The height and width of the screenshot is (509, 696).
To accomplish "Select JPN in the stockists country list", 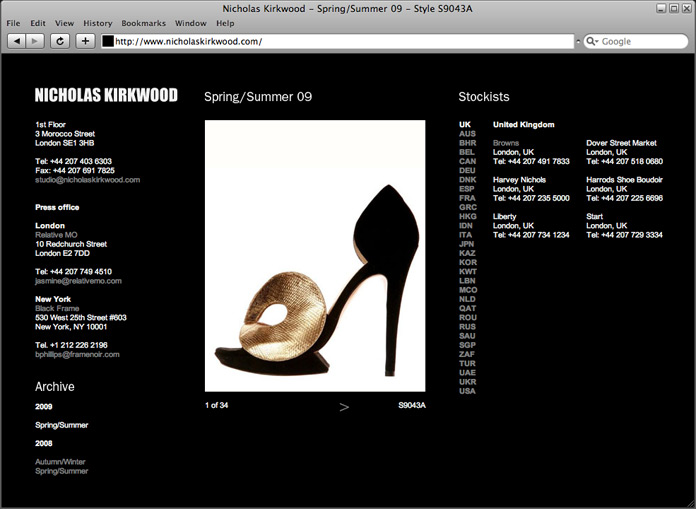I will pos(467,244).
